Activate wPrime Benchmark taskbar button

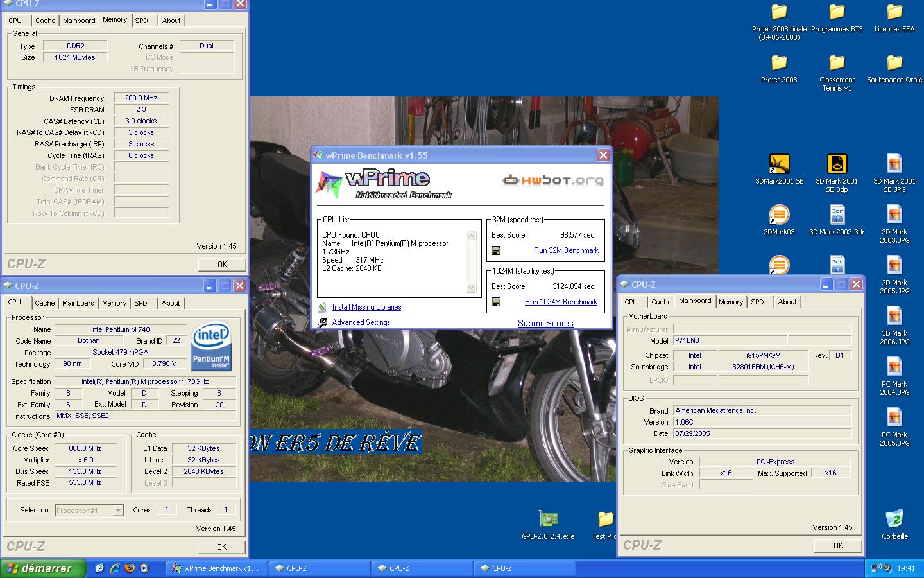pyautogui.click(x=216, y=568)
